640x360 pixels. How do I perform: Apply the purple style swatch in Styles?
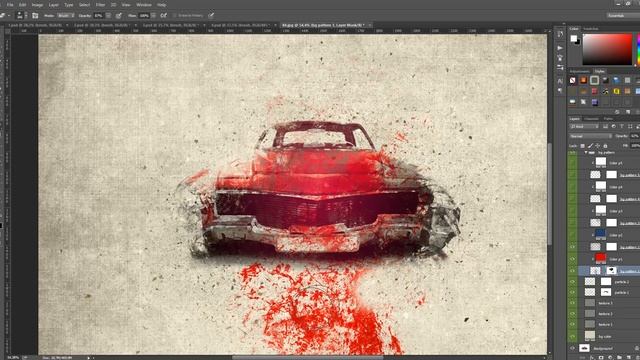click(595, 102)
